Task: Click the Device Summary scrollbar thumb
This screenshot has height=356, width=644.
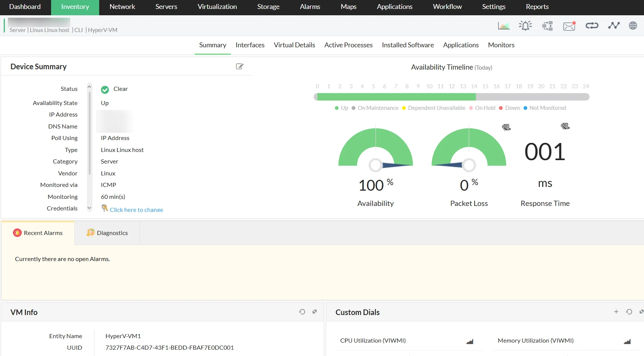Action: click(x=89, y=133)
